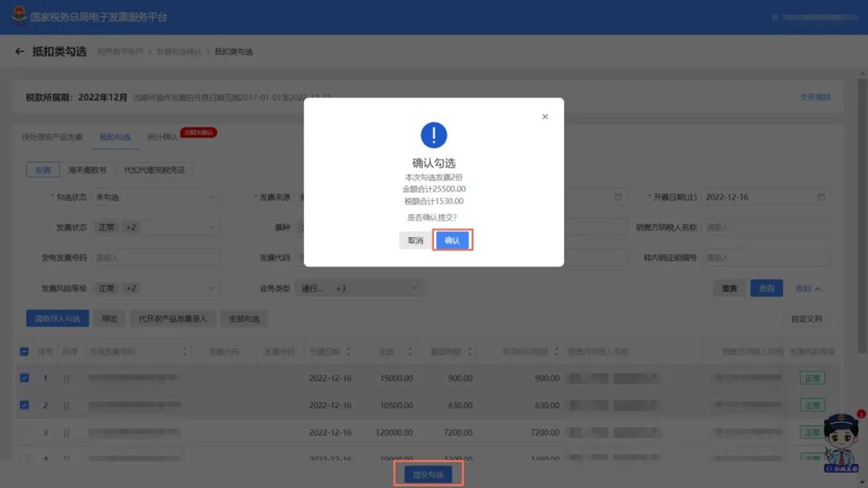868x488 pixels.
Task: Click the 提交勾选 button at bottom
Action: pos(428,474)
